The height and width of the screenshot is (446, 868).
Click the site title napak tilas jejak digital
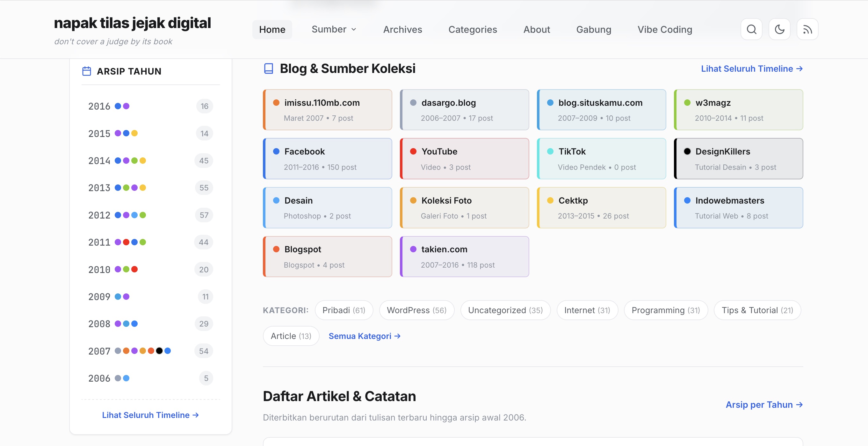pyautogui.click(x=133, y=23)
